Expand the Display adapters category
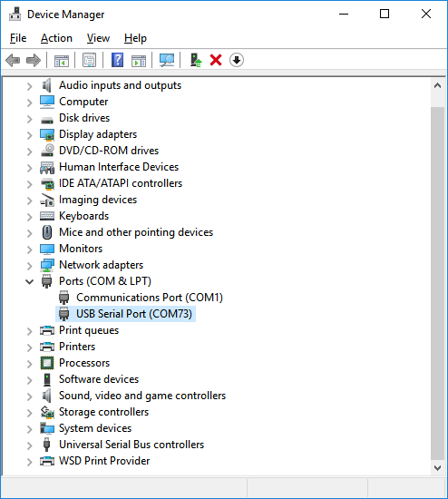This screenshot has width=448, height=499. coord(30,135)
